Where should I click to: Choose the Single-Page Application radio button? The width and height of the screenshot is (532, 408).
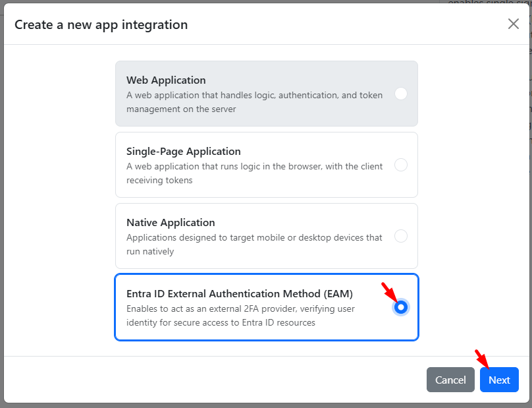tap(400, 165)
